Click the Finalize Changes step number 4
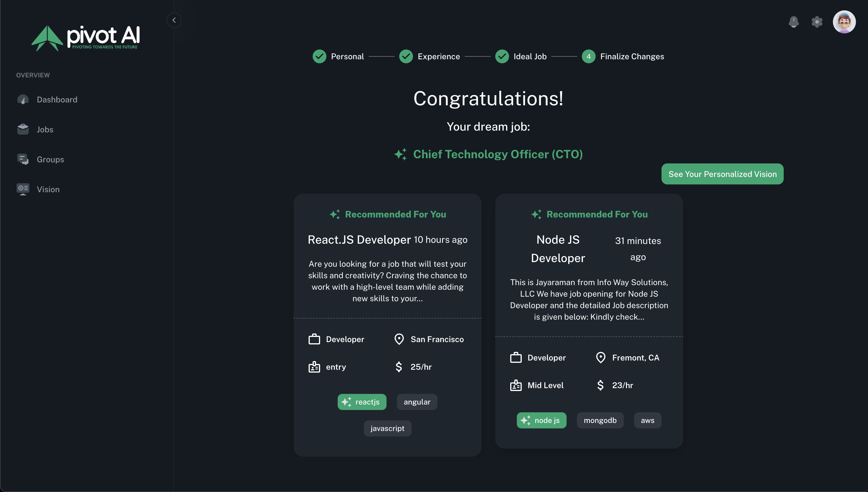This screenshot has width=868, height=492. (x=588, y=56)
